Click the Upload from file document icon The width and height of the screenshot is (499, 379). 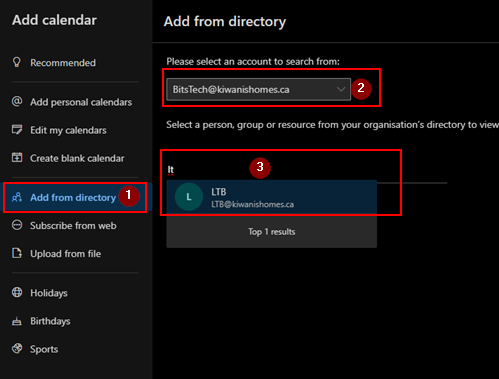tap(17, 253)
